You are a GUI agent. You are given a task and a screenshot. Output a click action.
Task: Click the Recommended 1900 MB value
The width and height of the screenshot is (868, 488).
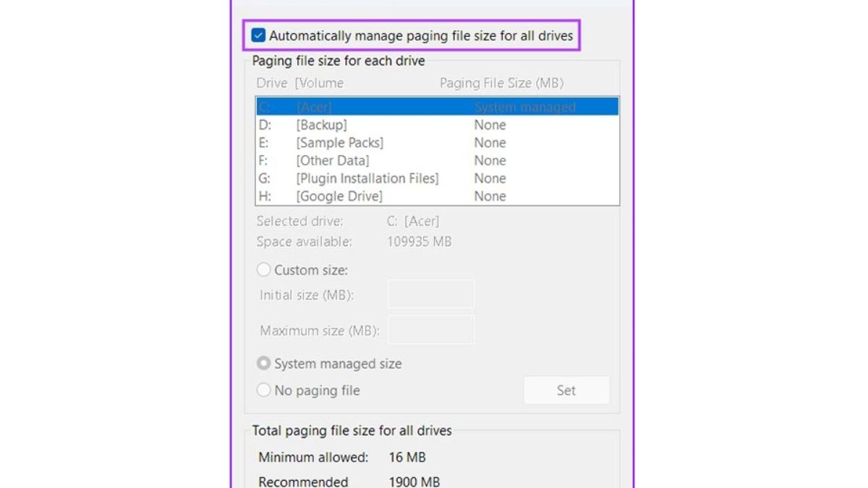coord(414,481)
